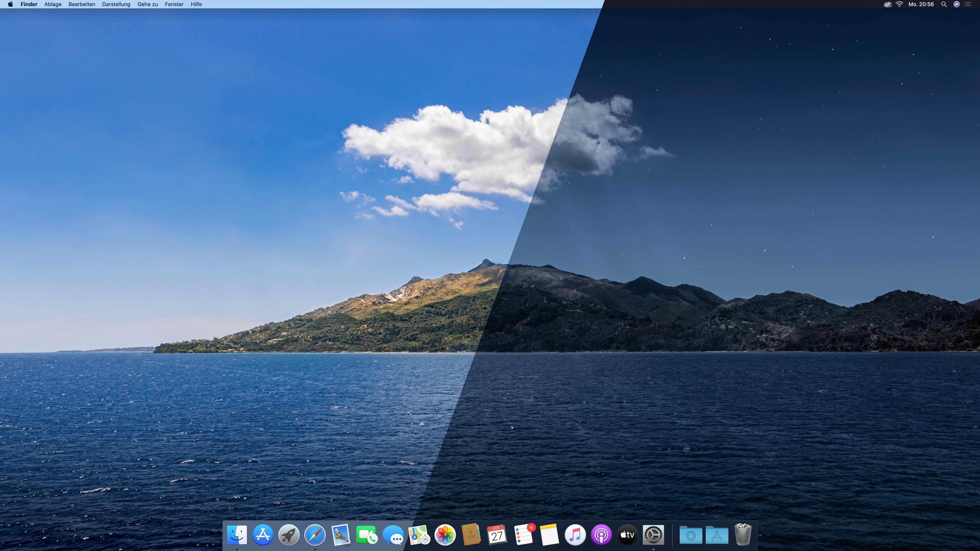Viewport: 980px width, 551px height.
Task: Open the Mail stamp icon
Action: click(341, 535)
